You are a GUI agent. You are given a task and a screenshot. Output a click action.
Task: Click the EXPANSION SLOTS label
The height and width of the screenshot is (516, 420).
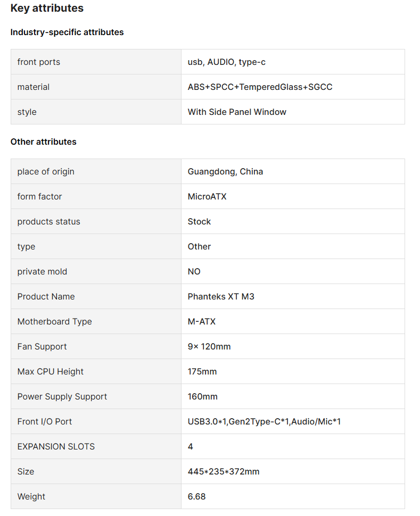click(56, 447)
